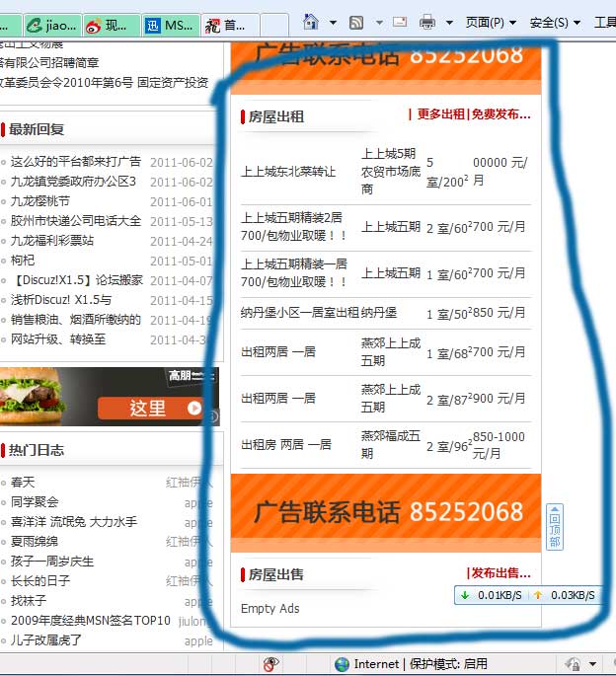Screen dimensions: 616x676
Task: Open the 长长的日子 blog entry
Action: click(x=40, y=580)
